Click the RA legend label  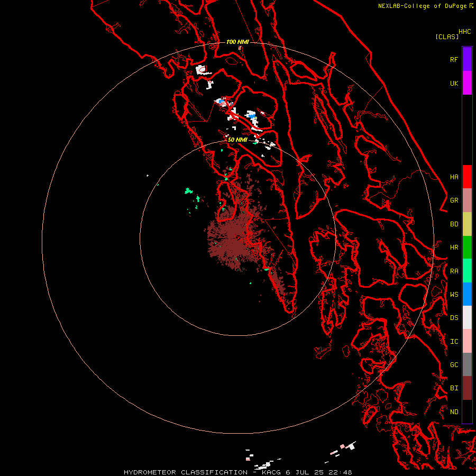454,271
